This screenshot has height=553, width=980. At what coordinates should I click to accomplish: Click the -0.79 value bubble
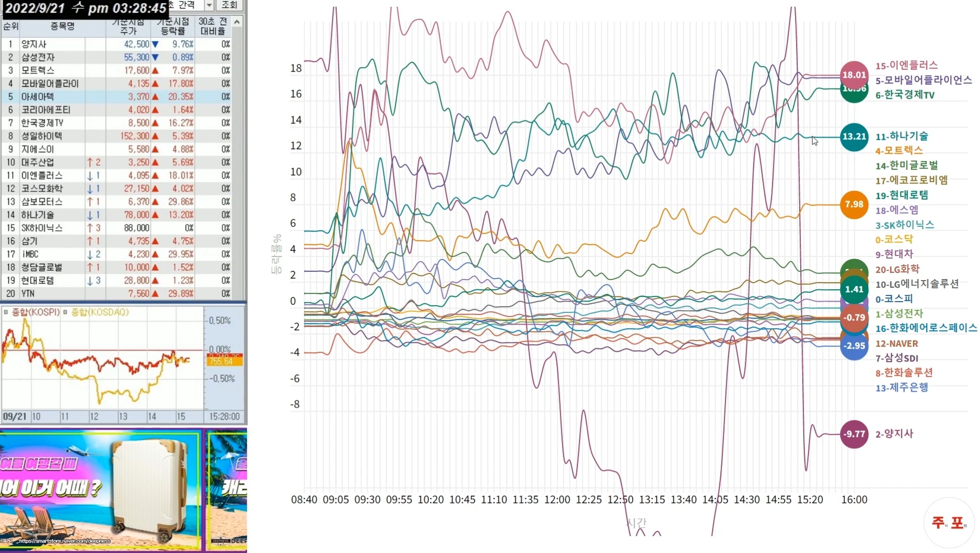click(853, 318)
